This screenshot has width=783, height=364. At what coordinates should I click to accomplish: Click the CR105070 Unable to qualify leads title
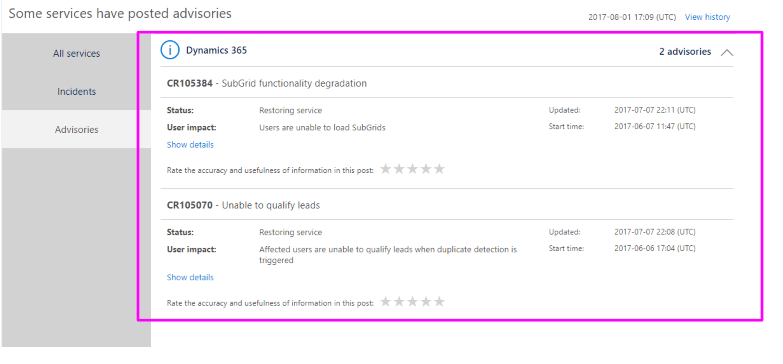(243, 205)
